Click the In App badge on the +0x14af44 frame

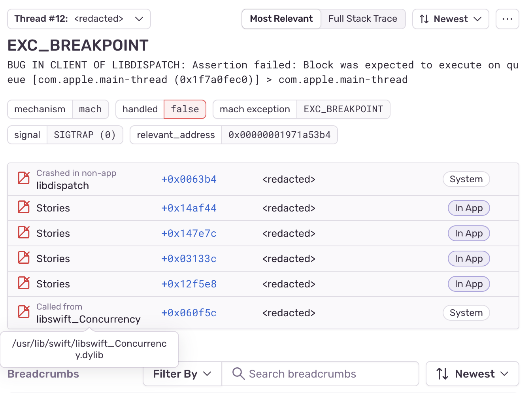pyautogui.click(x=468, y=208)
